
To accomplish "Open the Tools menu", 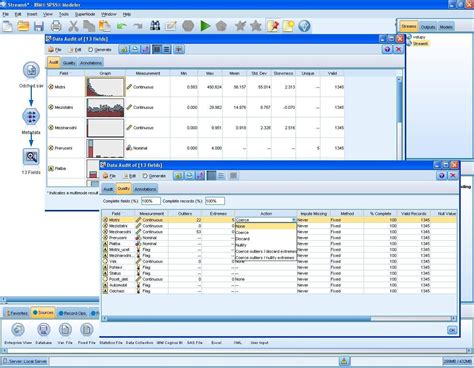I will click(x=64, y=14).
